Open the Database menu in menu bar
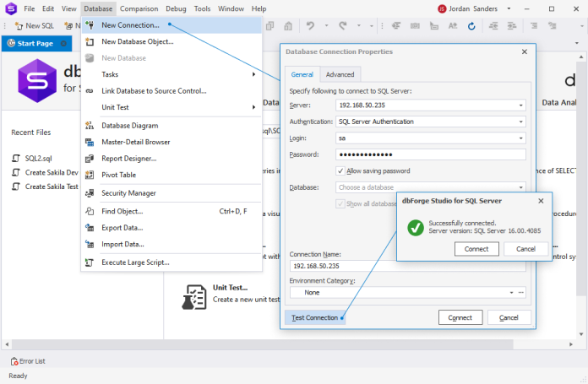Screen dimensions: 588x384 click(98, 8)
